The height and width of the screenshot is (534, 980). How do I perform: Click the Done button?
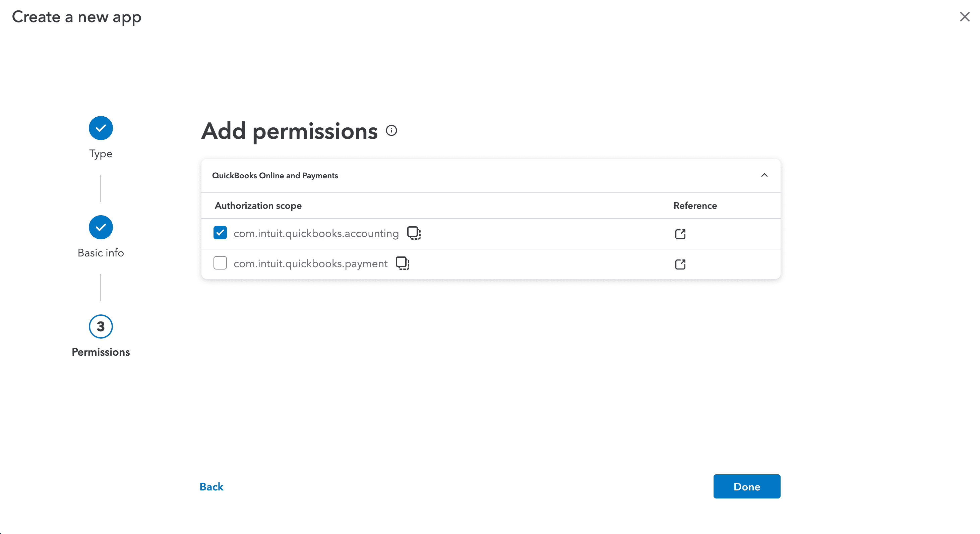(746, 486)
